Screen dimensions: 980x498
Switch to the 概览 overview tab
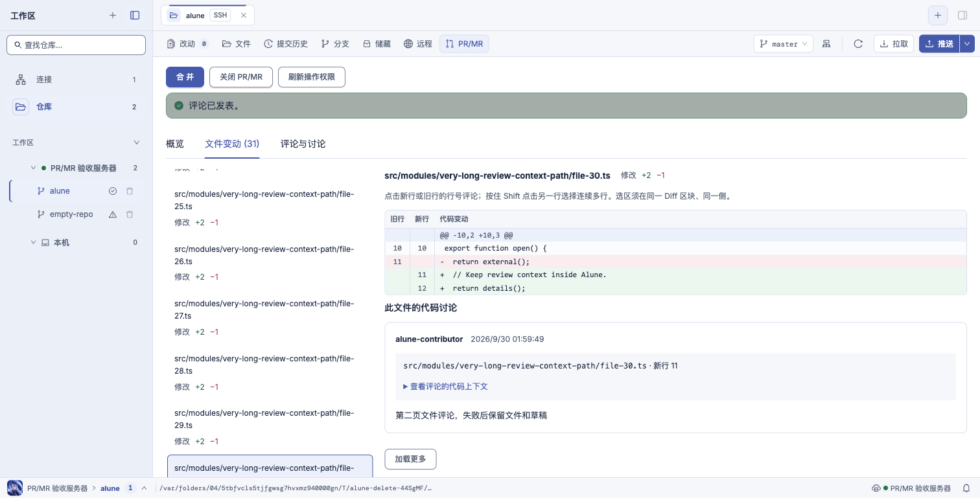click(x=175, y=144)
